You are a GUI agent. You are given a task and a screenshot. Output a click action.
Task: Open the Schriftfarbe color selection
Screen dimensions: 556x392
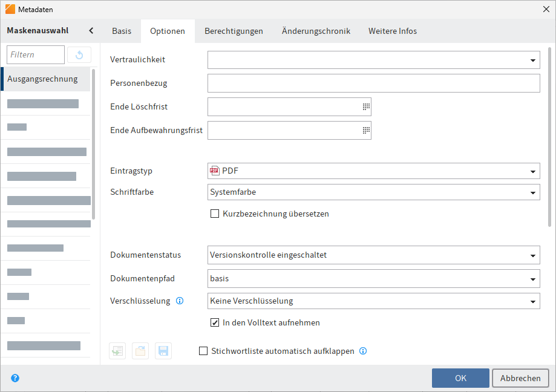(x=532, y=192)
